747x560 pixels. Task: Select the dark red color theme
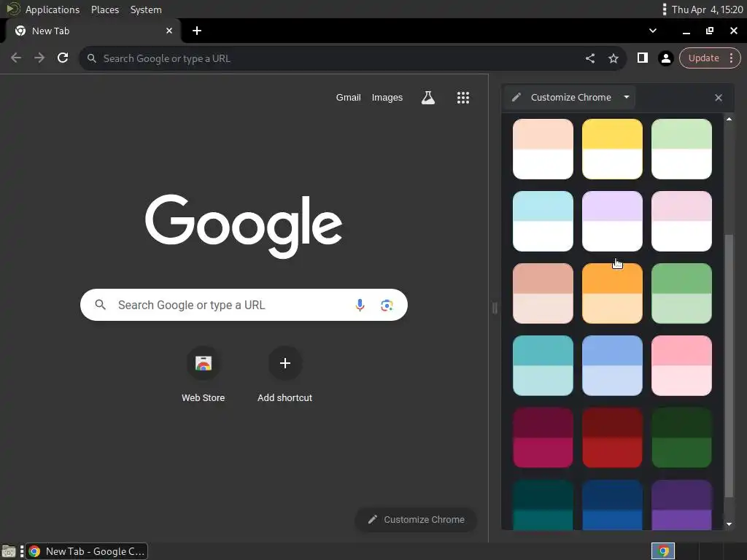click(612, 437)
